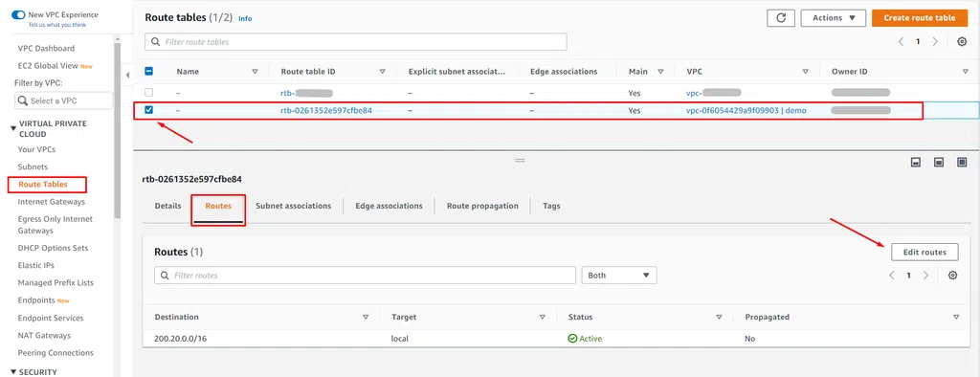Open the Actions dropdown

pos(834,18)
